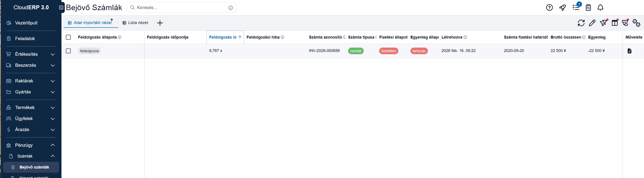Open the column layout icon
Viewport: 644px width, 178px height.
(x=614, y=23)
